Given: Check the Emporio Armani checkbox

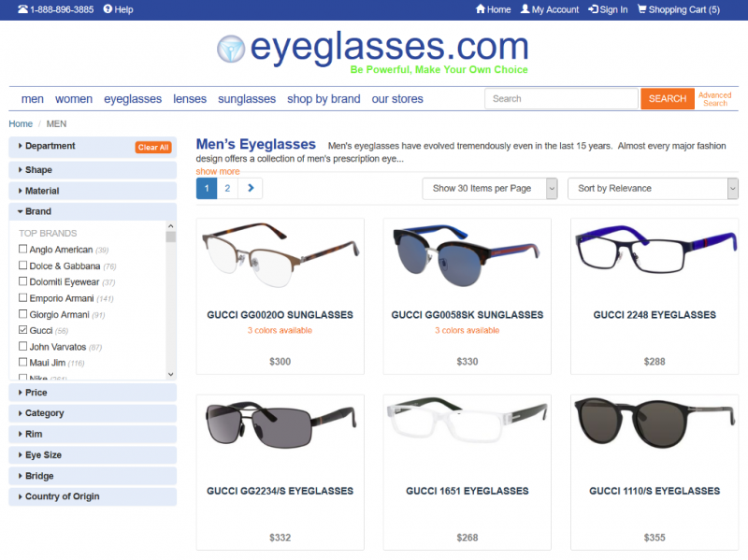Looking at the screenshot, I should [22, 297].
